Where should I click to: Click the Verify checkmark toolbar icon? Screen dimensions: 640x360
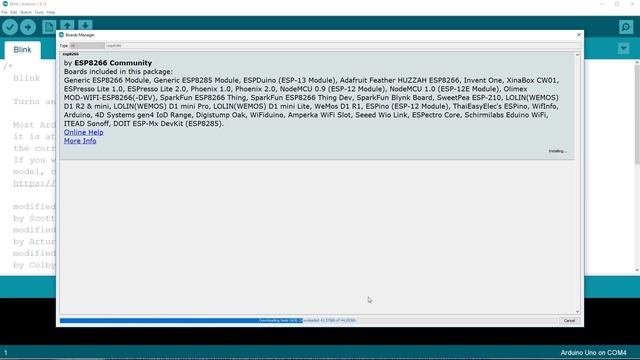point(10,27)
